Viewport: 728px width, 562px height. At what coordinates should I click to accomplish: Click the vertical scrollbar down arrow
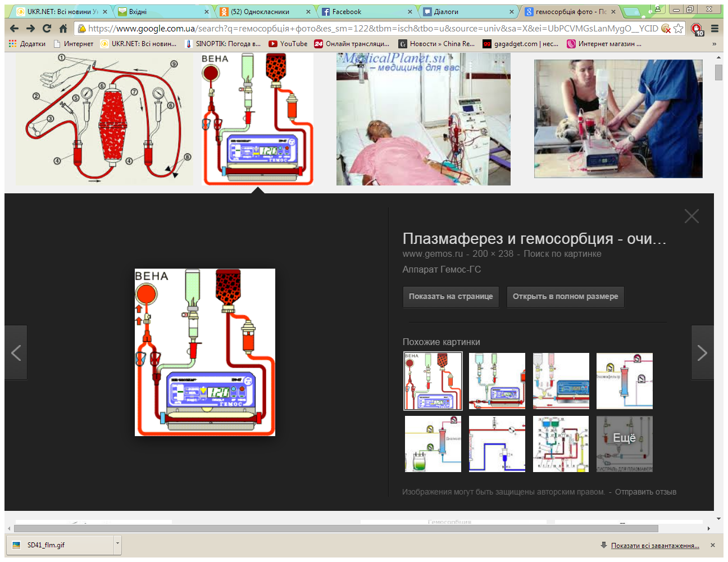pos(719,519)
